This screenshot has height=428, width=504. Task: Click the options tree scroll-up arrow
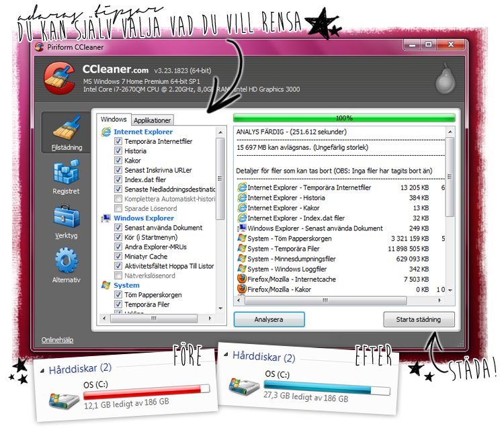(220, 132)
